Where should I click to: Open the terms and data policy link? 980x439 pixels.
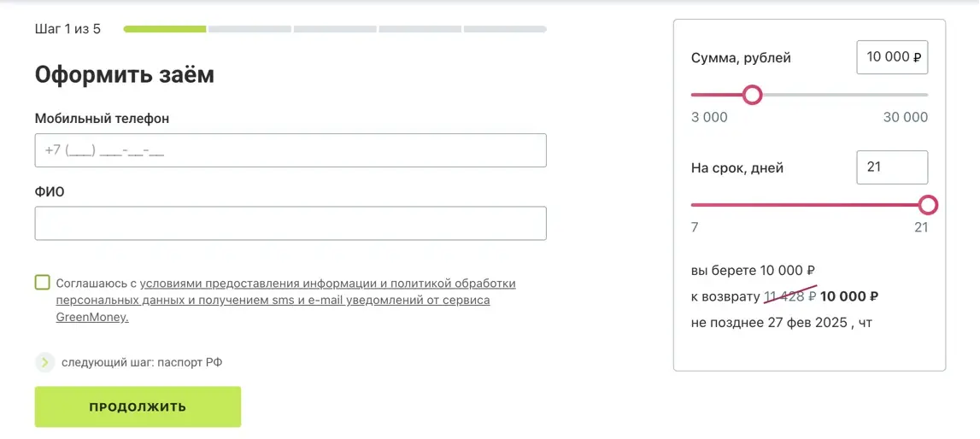328,284
